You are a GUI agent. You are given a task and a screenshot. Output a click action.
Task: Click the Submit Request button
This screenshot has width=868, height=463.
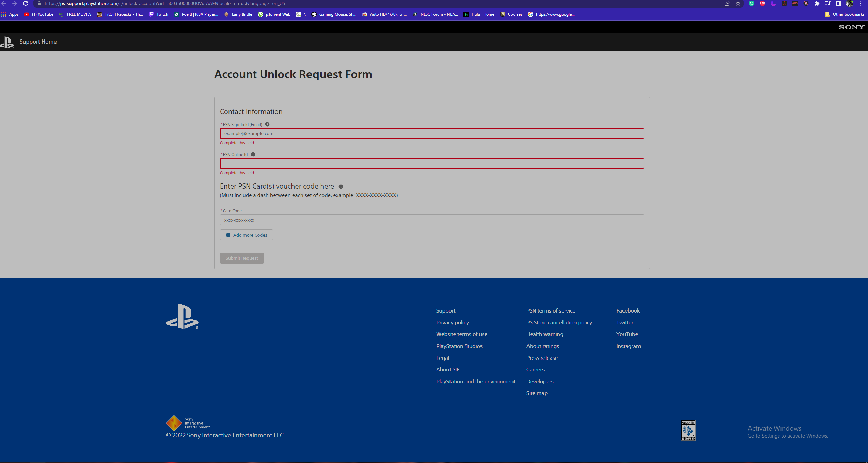coord(242,258)
